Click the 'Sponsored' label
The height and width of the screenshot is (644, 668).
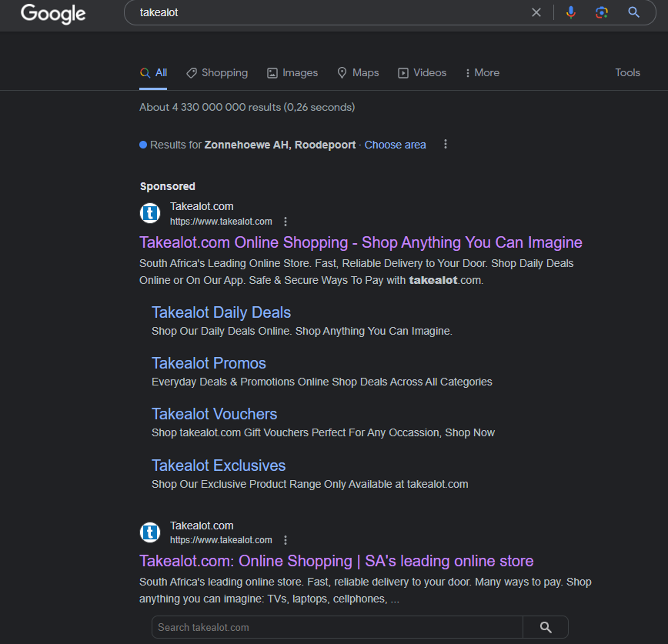coord(168,186)
